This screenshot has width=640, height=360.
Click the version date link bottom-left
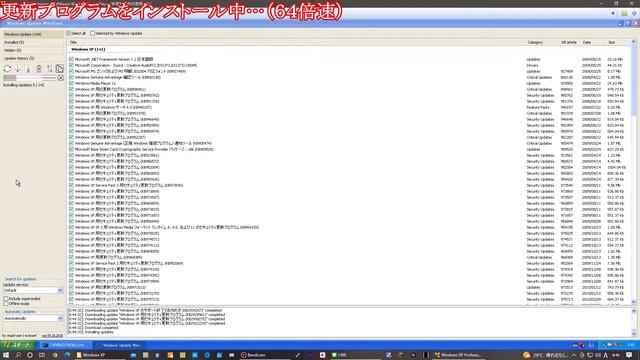[x=52, y=336]
